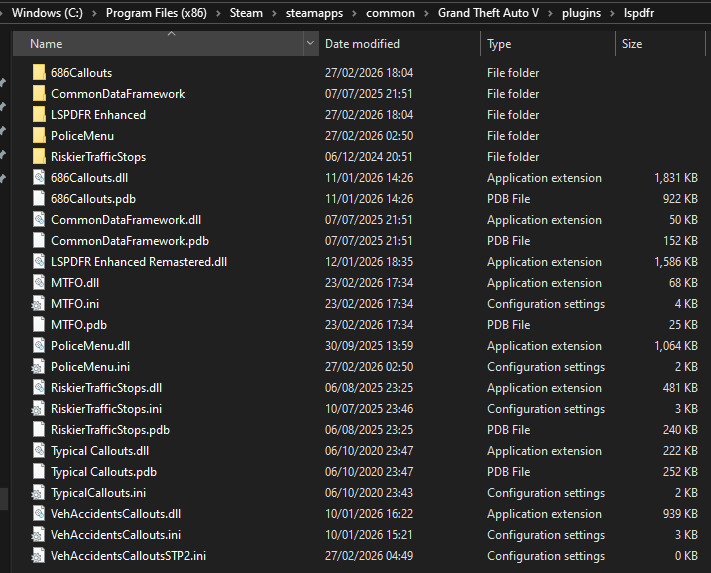711x573 pixels.
Task: Select the file name 686Callouts.dll
Action: pyautogui.click(x=89, y=178)
